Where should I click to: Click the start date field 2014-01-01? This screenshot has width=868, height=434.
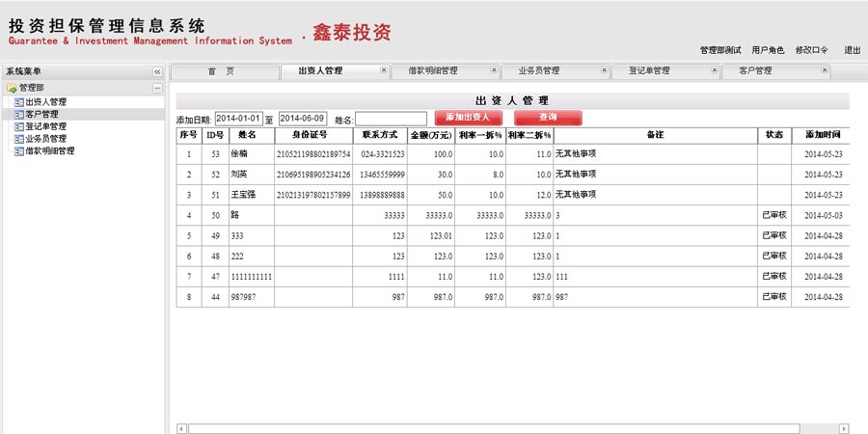[238, 119]
